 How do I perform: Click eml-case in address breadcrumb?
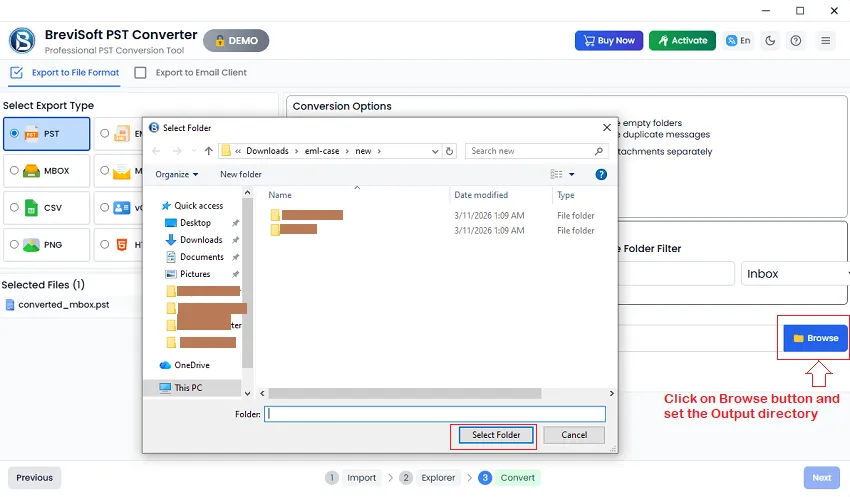[x=322, y=151]
